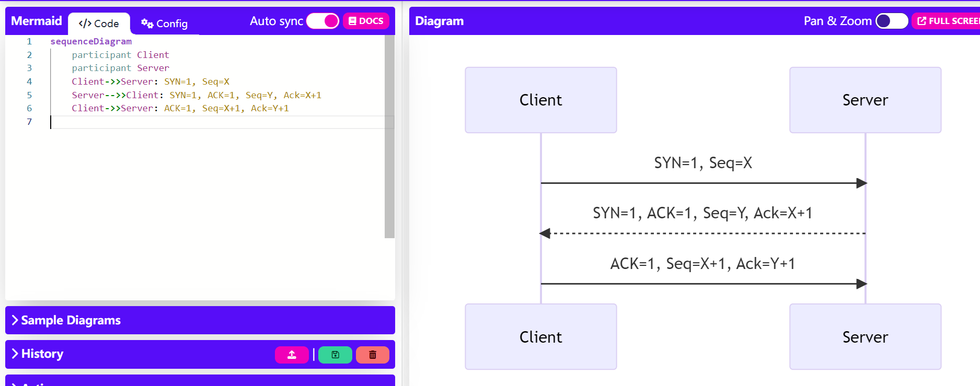Switch to the Config tab

pos(165,24)
